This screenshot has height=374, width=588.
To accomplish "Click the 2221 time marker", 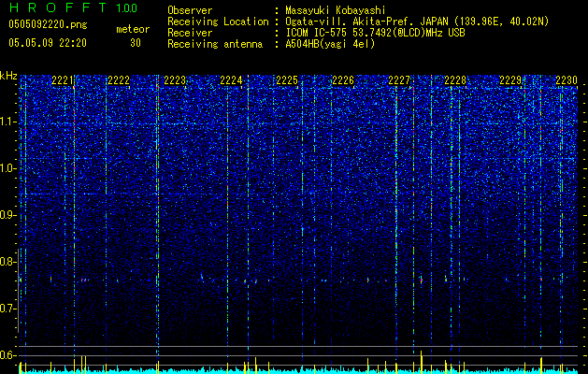I will (63, 80).
